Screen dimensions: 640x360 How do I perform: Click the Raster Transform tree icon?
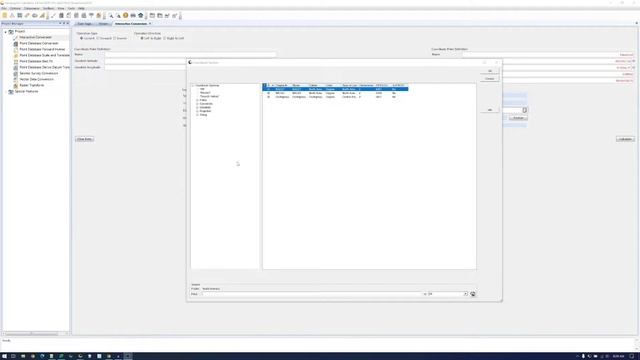coord(16,85)
